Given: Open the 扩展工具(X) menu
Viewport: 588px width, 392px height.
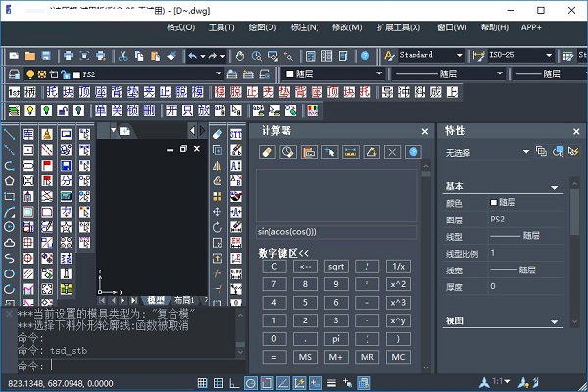Looking at the screenshot, I should point(399,27).
